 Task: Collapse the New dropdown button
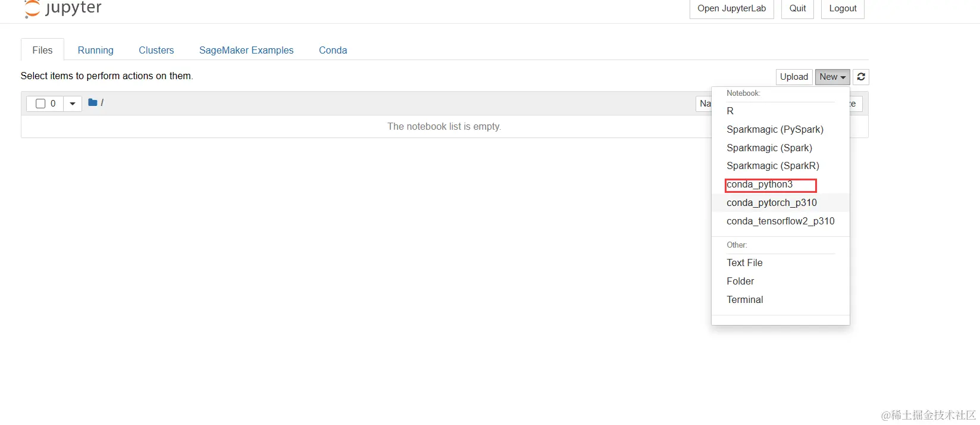coord(832,77)
